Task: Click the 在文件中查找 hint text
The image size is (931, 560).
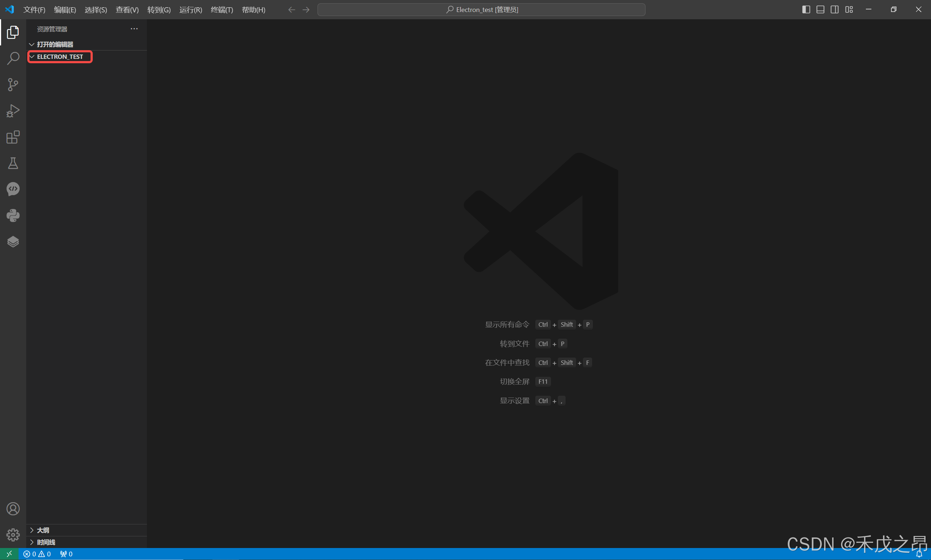Action: click(507, 363)
